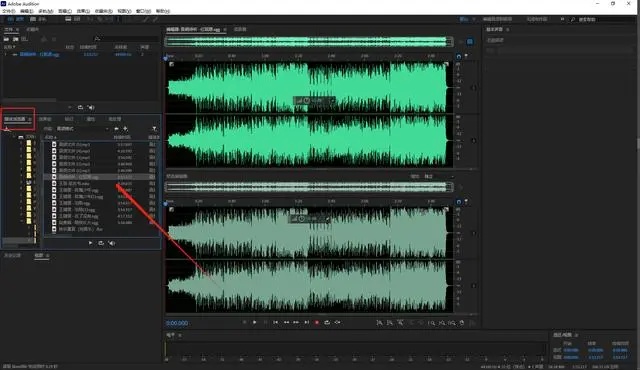Open the location dropdown in Media Browser
Screen dimensions: 640x370
83,129
